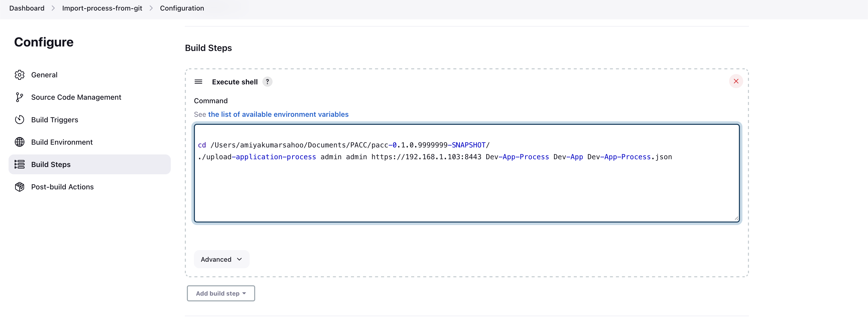Click the Build Triggers clock icon
This screenshot has width=868, height=327.
coord(20,120)
